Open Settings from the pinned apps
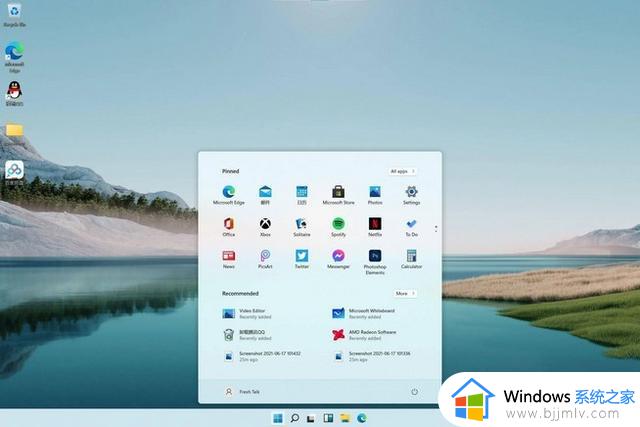This screenshot has width=640, height=427. pos(411,195)
